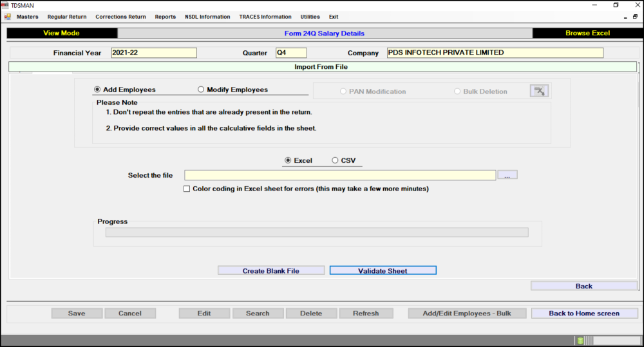The height and width of the screenshot is (347, 644).
Task: Click the Import From File heading bar
Action: 323,67
